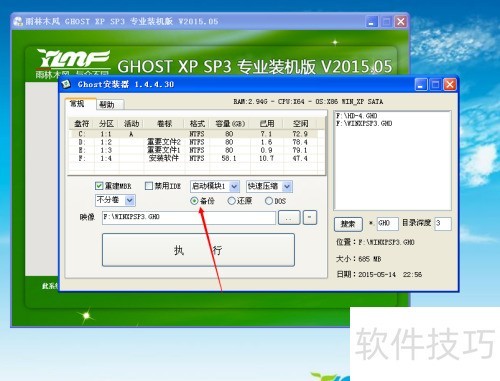Image resolution: width=500 pixels, height=381 pixels.
Task: Click the 搜索 button
Action: point(348,224)
